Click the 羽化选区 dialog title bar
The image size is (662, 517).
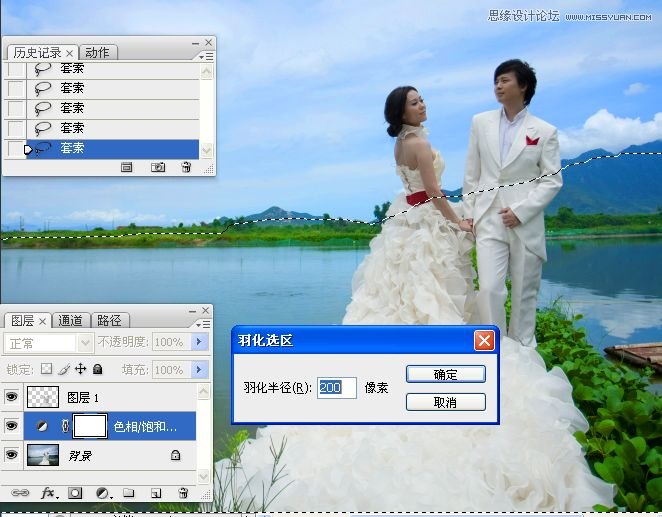[366, 340]
